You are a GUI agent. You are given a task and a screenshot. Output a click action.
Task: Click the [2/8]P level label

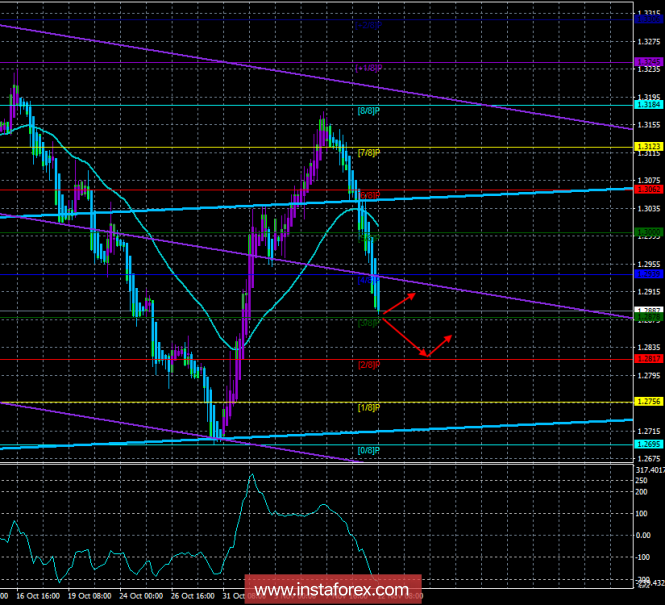point(369,365)
